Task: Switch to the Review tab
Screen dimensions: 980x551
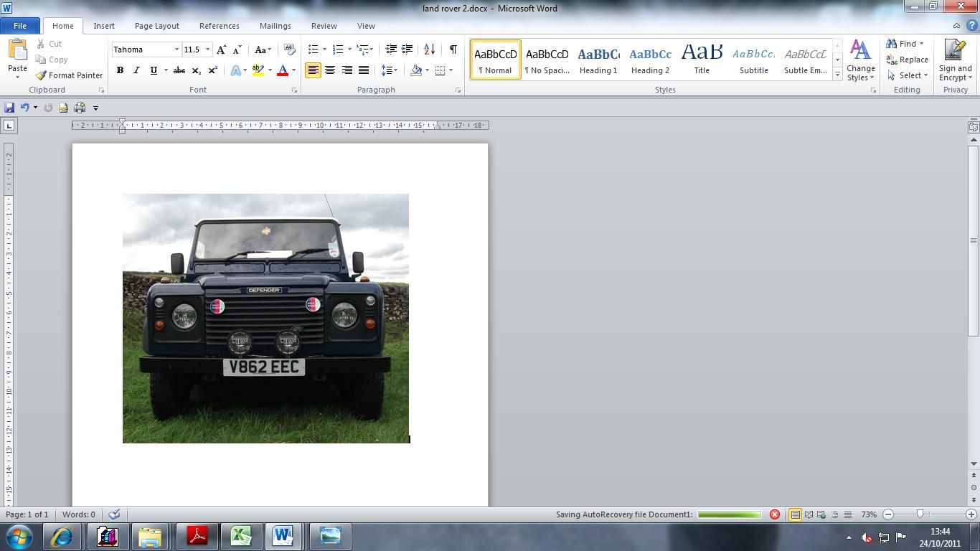Action: 324,26
